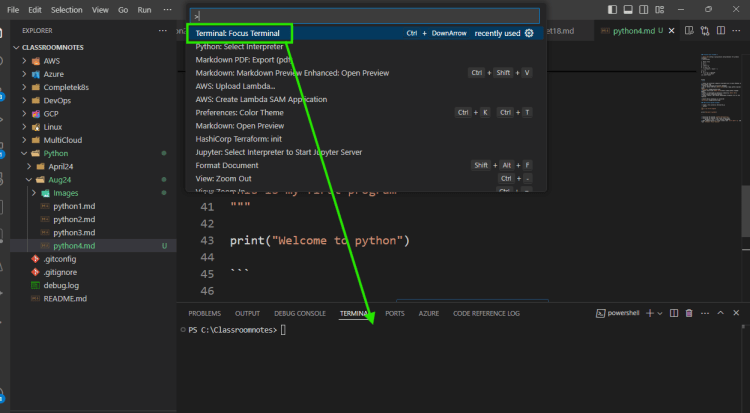Switch to CODE REFERENCE LOG tab
The height and width of the screenshot is (413, 750).
[486, 313]
